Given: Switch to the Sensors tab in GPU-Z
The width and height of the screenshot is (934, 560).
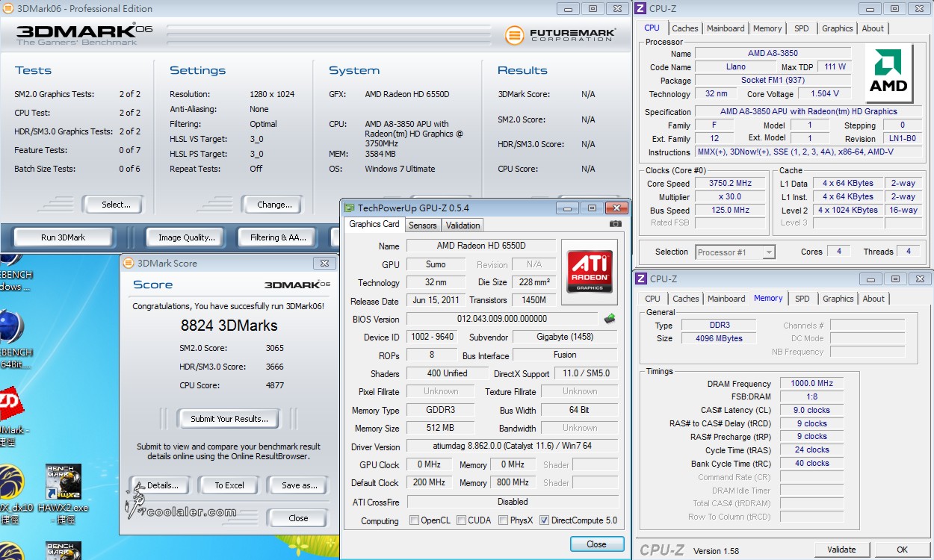Looking at the screenshot, I should tap(422, 225).
